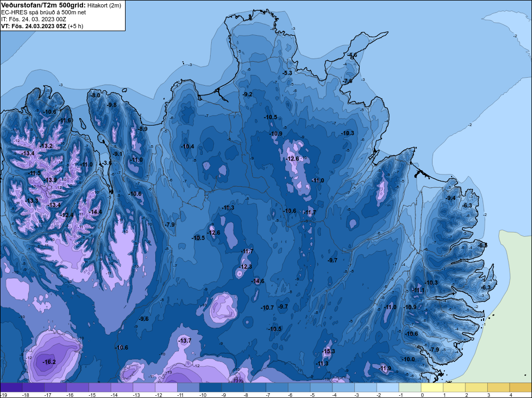The image size is (532, 398).
Task: Select the -9.4 temperature label
Action: point(451,198)
